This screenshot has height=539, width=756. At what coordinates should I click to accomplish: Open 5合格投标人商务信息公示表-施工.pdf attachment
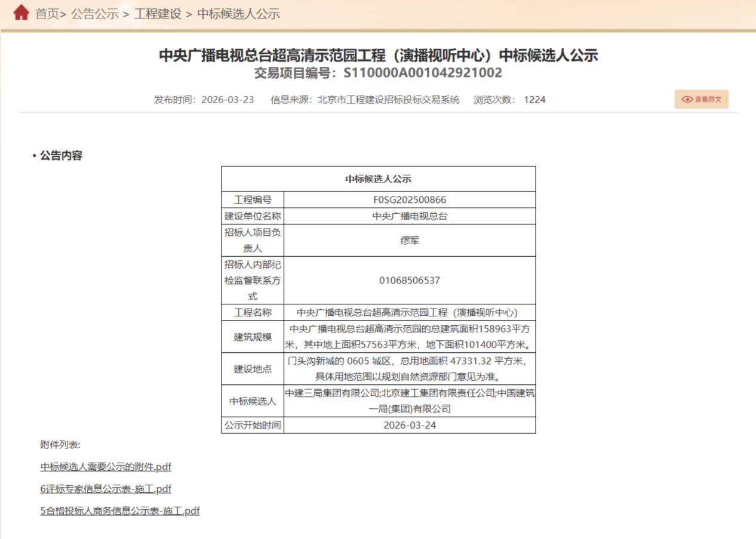(x=120, y=511)
